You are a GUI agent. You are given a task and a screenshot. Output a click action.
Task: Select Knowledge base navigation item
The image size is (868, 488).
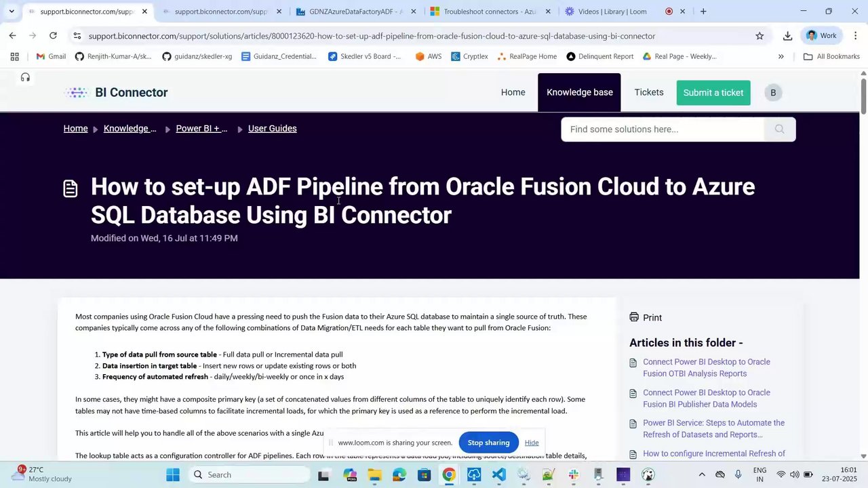coord(579,92)
